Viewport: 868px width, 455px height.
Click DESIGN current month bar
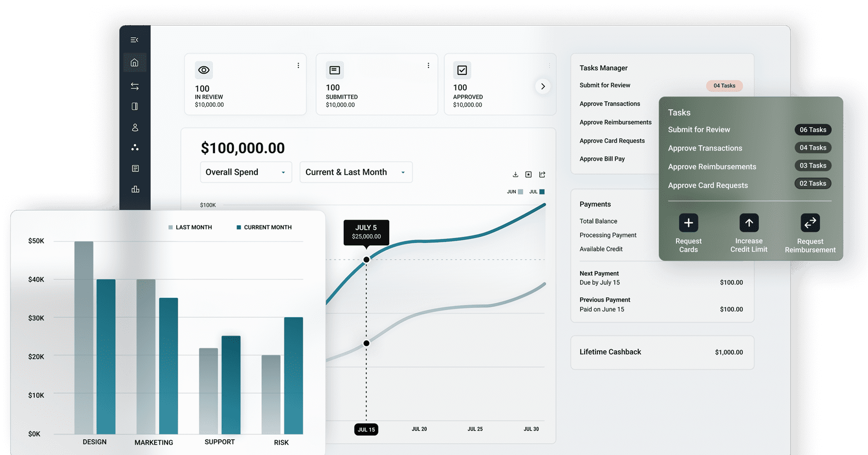click(x=106, y=356)
